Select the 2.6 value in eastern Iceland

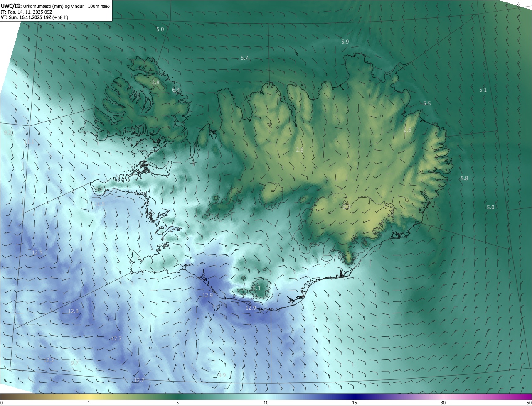(x=407, y=130)
